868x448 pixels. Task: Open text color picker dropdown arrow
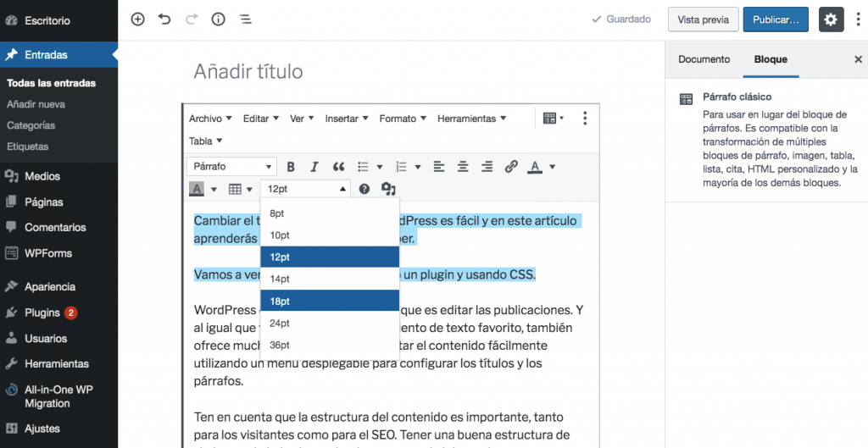pyautogui.click(x=552, y=167)
